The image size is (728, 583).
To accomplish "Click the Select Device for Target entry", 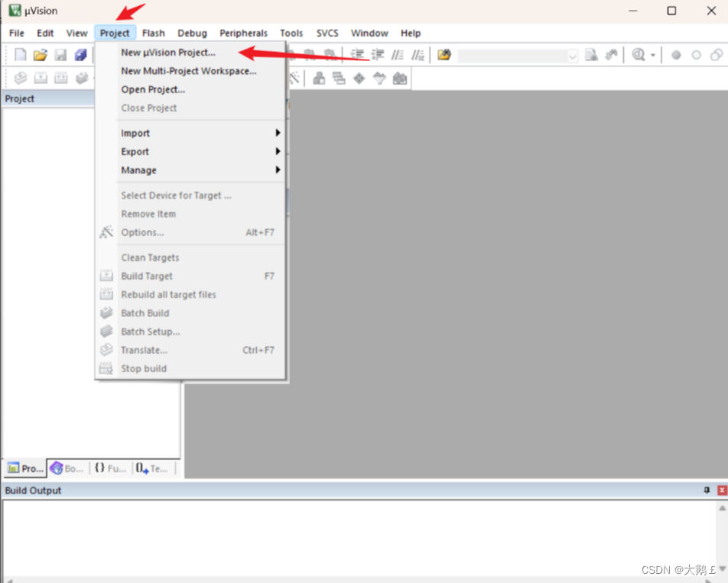I will [x=190, y=196].
